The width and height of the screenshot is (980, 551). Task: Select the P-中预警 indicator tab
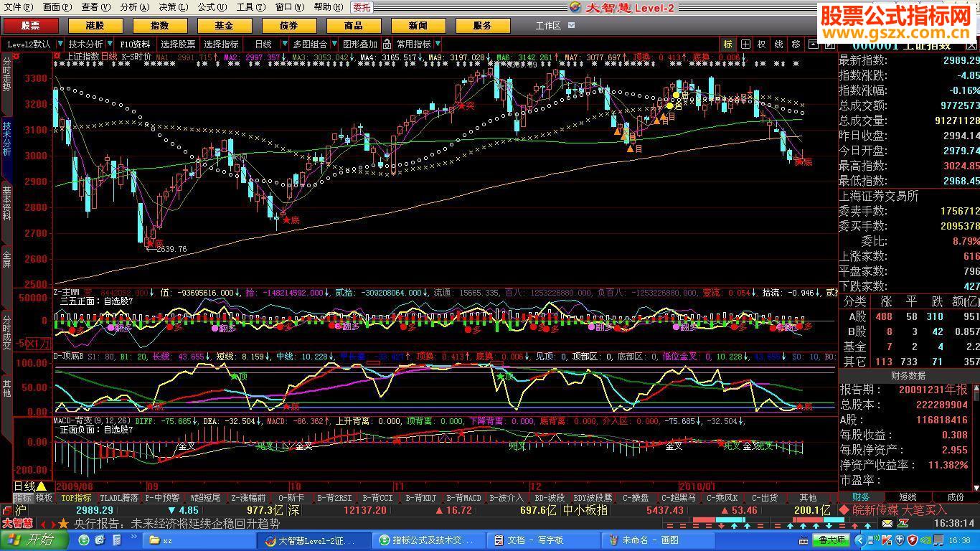[x=163, y=497]
